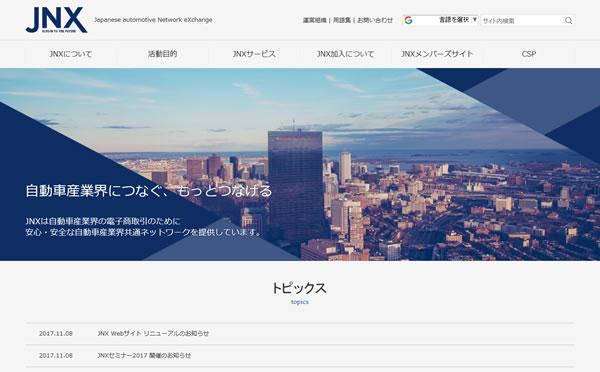The width and height of the screenshot is (600, 372).
Task: Click the search magnifier icon
Action: click(x=569, y=21)
